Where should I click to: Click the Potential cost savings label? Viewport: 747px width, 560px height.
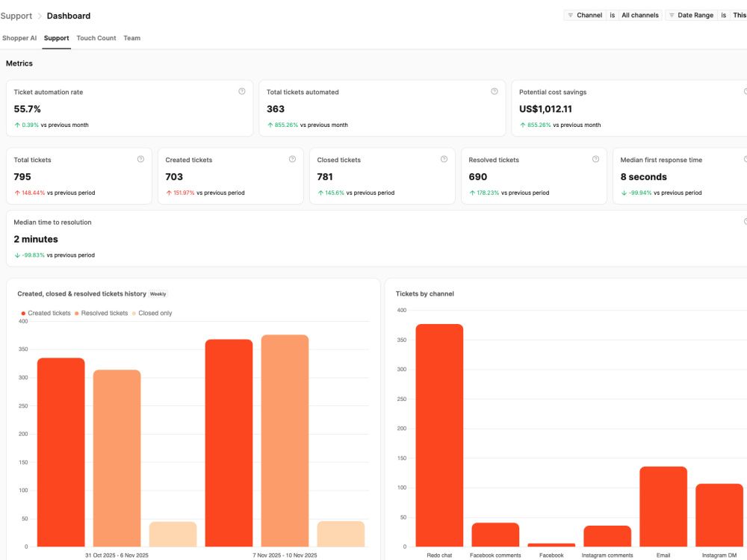click(553, 92)
